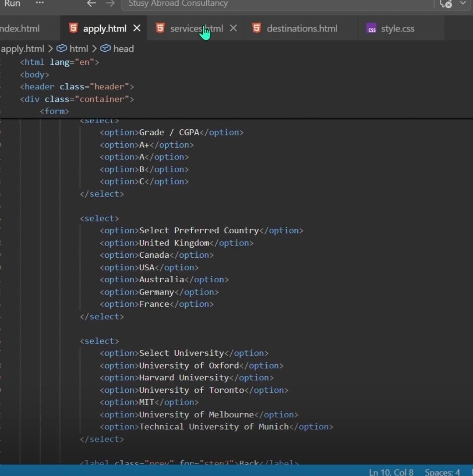473x476 pixels.
Task: Expand the title bar dropdown chevron
Action: [462, 3]
